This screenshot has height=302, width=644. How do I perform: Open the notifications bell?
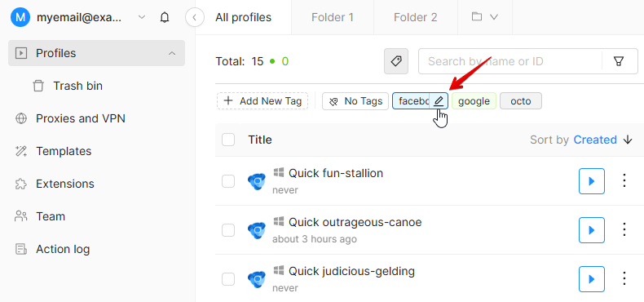point(165,17)
